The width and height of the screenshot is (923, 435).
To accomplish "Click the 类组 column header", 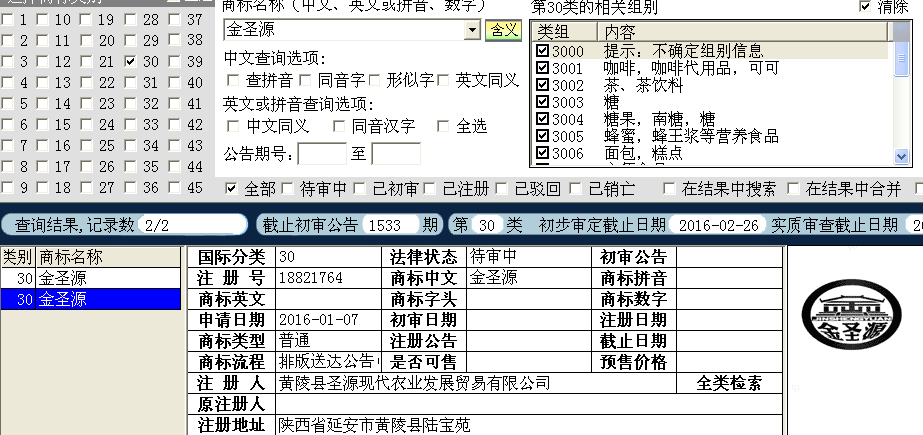I will pyautogui.click(x=565, y=32).
